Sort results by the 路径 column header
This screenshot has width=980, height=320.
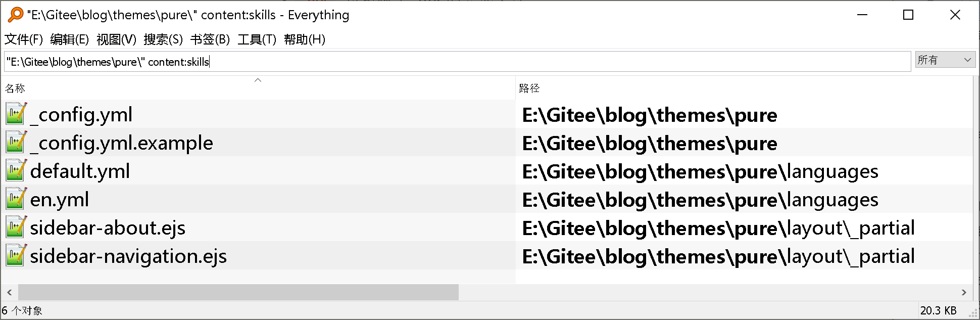[x=529, y=88]
